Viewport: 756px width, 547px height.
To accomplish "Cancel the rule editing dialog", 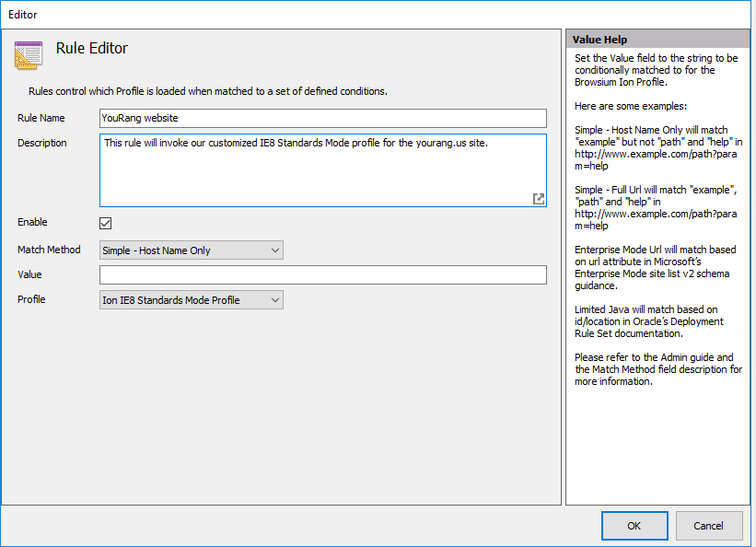I will [x=708, y=526].
